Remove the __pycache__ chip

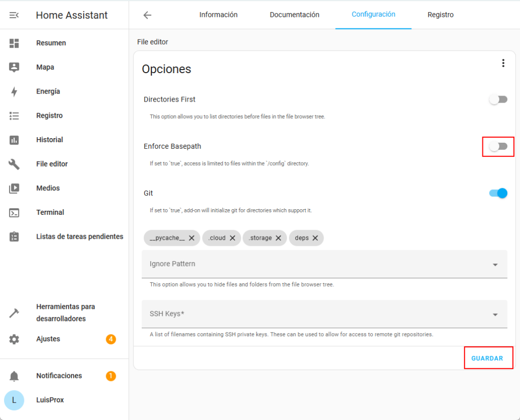pyautogui.click(x=191, y=238)
